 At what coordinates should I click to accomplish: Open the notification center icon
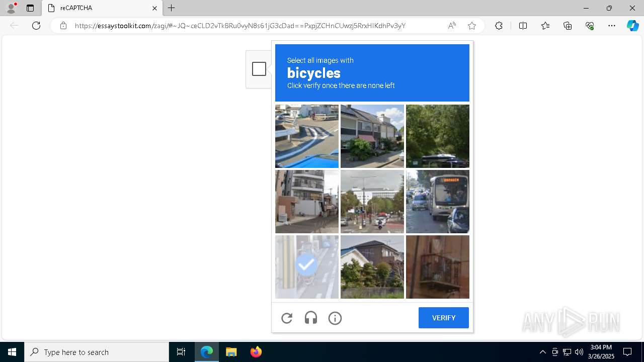pyautogui.click(x=627, y=352)
